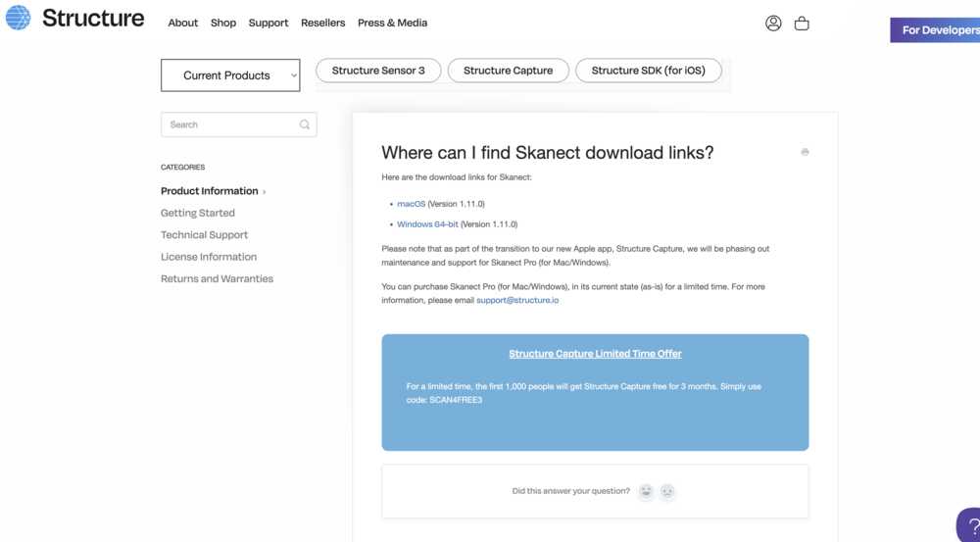Viewport: 980px width, 542px height.
Task: Open the user account icon
Action: [x=773, y=23]
